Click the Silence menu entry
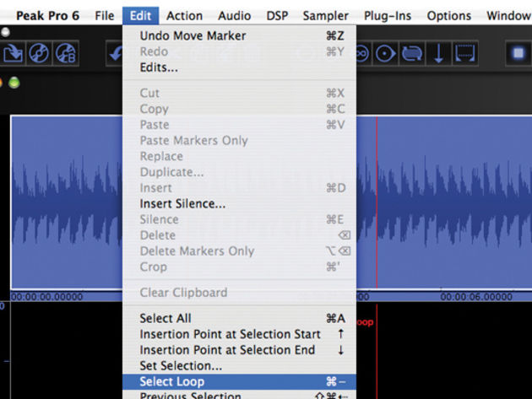The image size is (532, 399). (x=239, y=219)
